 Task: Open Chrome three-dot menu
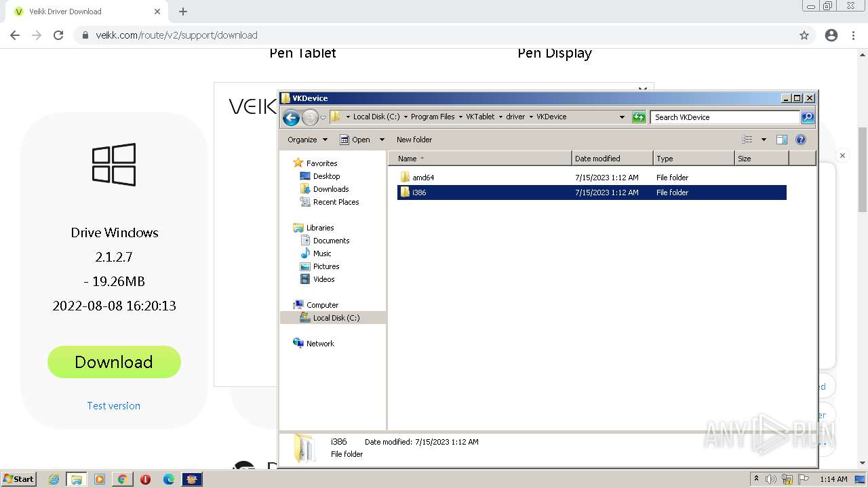(x=853, y=35)
